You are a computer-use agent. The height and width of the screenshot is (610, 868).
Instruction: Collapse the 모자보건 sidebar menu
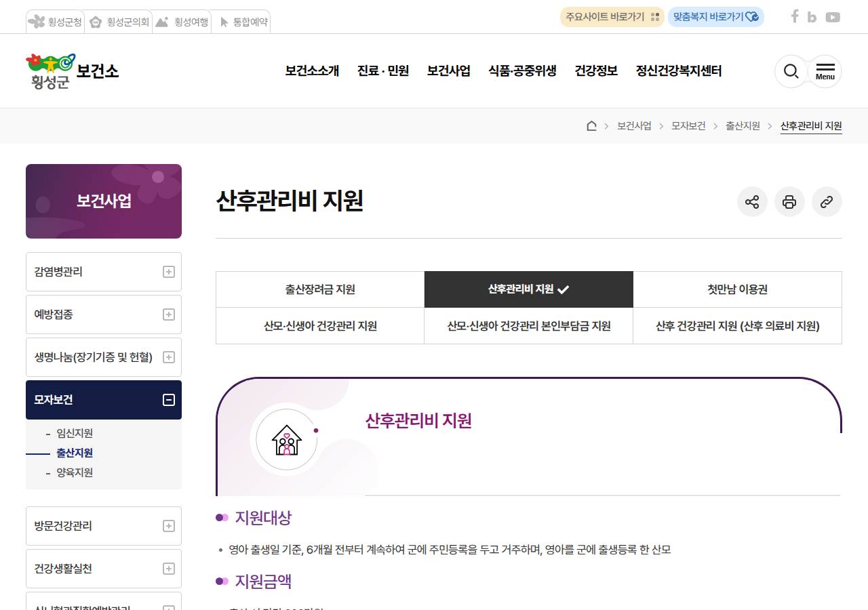[x=104, y=400]
